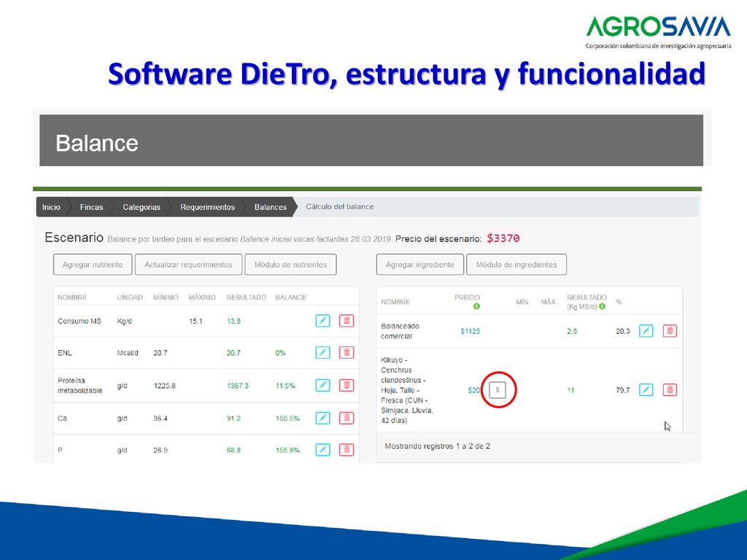The image size is (747, 560).
Task: Click the $20 Kikuyo price link
Action: [473, 390]
